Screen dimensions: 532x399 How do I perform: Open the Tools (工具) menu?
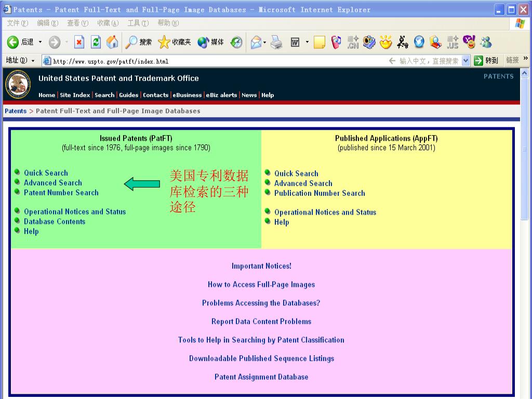coord(138,23)
